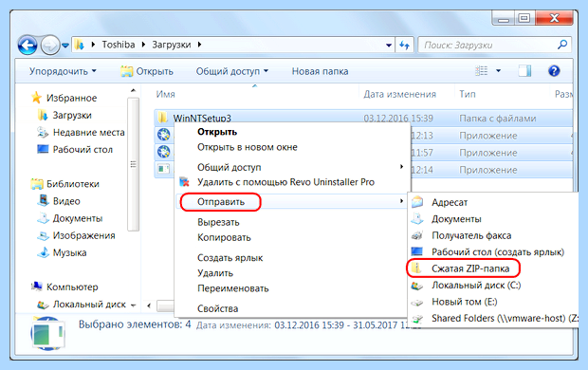Image resolution: width=588 pixels, height=370 pixels.
Task: Open the Общий доступ toolbar dropdown
Action: tap(231, 71)
